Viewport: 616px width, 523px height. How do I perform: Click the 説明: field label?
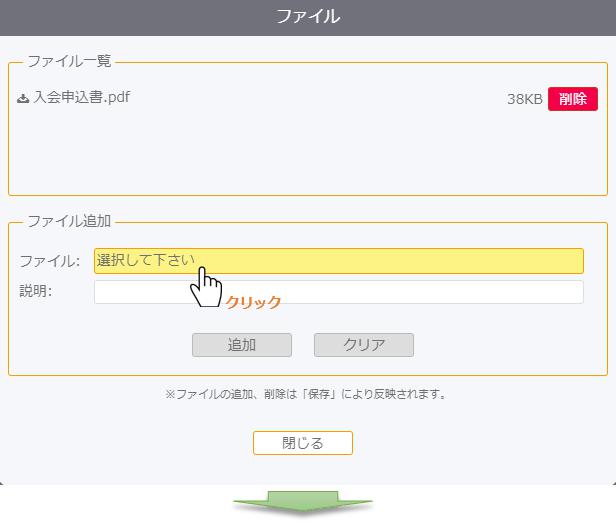click(36, 291)
